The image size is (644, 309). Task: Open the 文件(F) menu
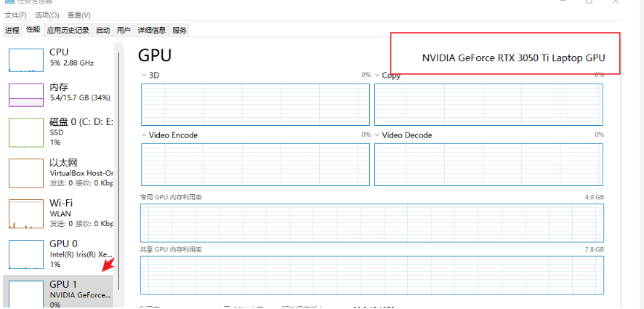pos(15,15)
